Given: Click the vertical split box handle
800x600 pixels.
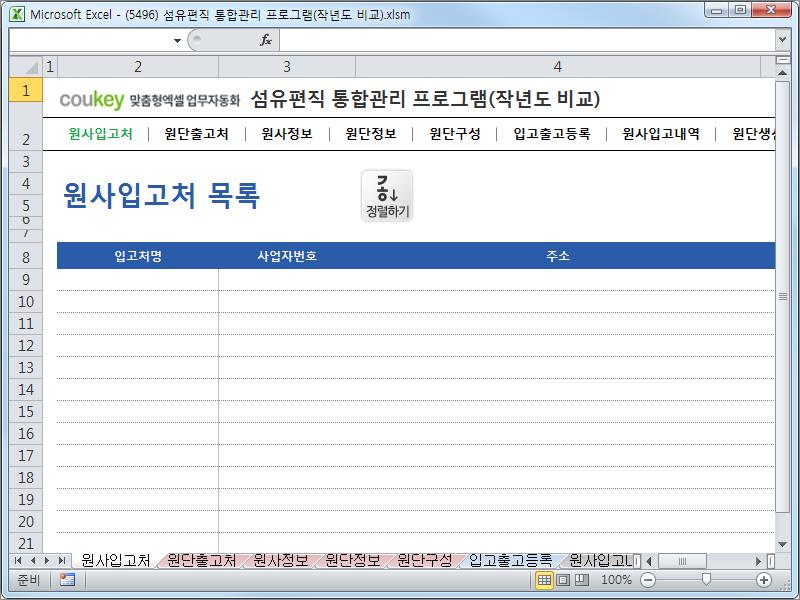Looking at the screenshot, I should pyautogui.click(x=782, y=60).
